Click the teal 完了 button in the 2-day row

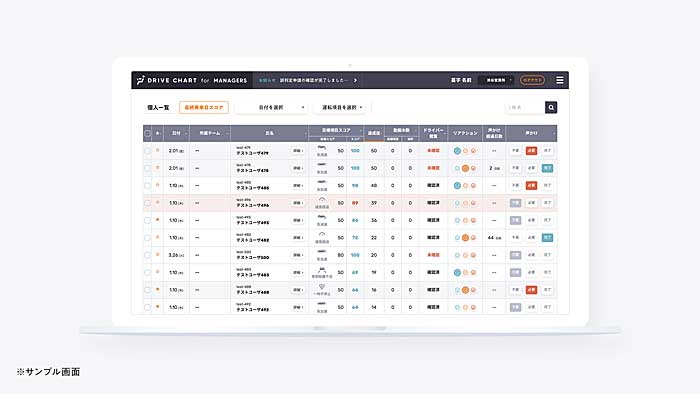547,168
